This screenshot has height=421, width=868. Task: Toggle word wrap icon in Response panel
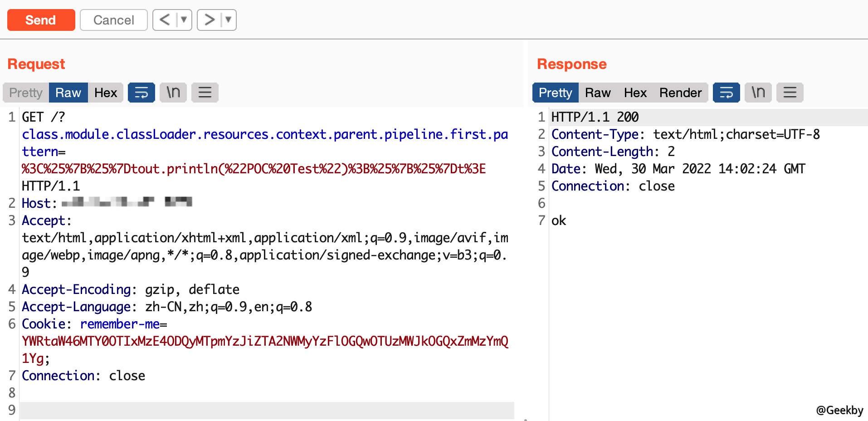[727, 93]
